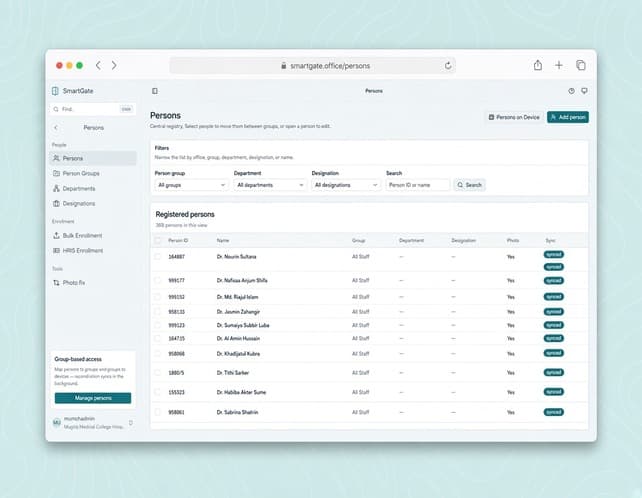Viewport: 642px width, 498px height.
Task: Click the Group column header
Action: (x=358, y=240)
